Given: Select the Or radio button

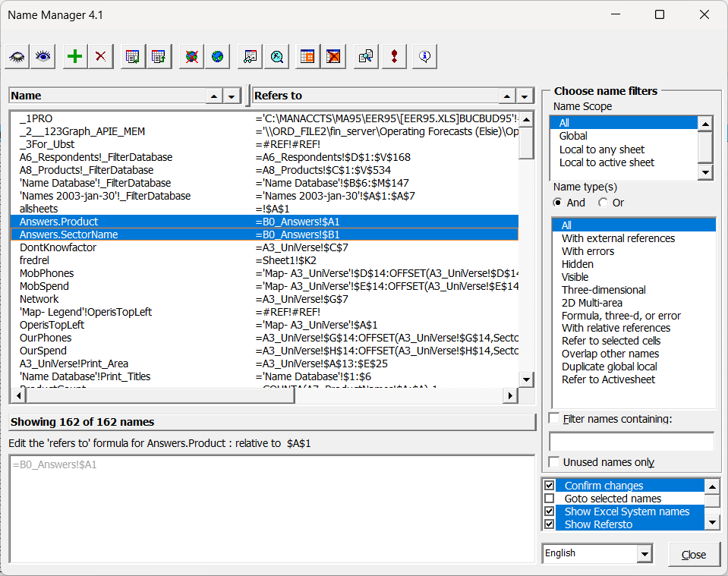Looking at the screenshot, I should (603, 203).
